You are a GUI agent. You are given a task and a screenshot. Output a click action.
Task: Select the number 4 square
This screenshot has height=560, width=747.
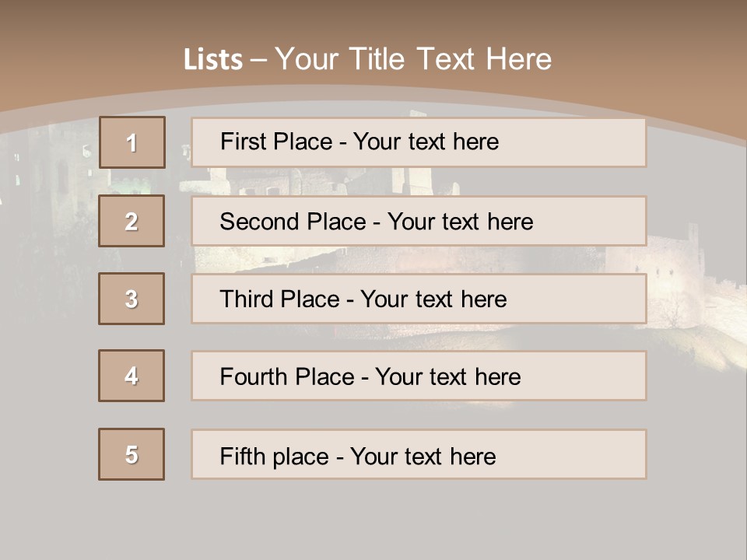[x=132, y=376]
